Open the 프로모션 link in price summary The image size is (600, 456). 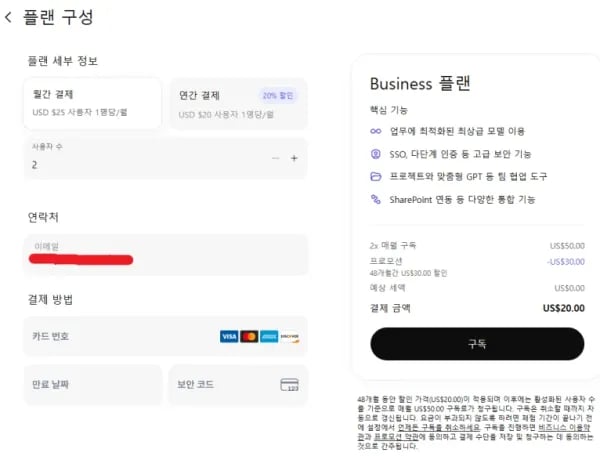point(386,261)
